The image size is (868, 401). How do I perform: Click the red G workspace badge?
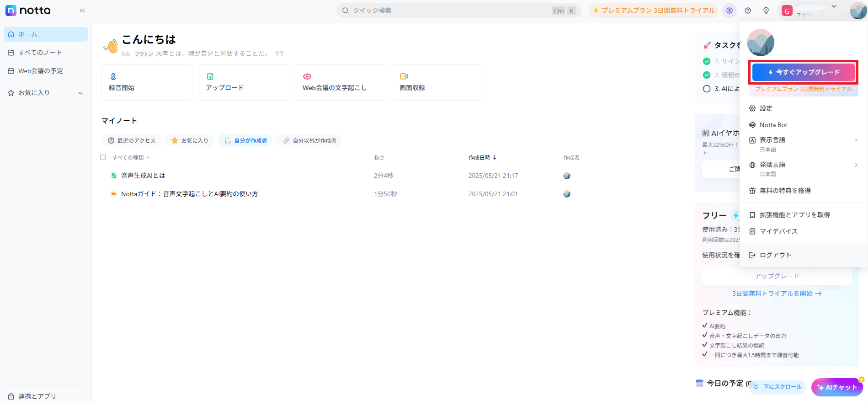(787, 11)
